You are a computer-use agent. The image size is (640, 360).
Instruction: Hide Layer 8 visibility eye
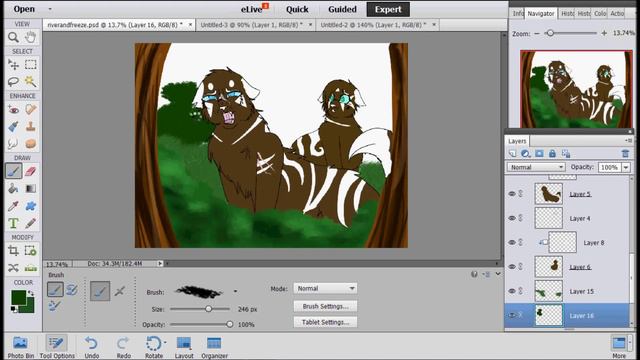point(512,242)
